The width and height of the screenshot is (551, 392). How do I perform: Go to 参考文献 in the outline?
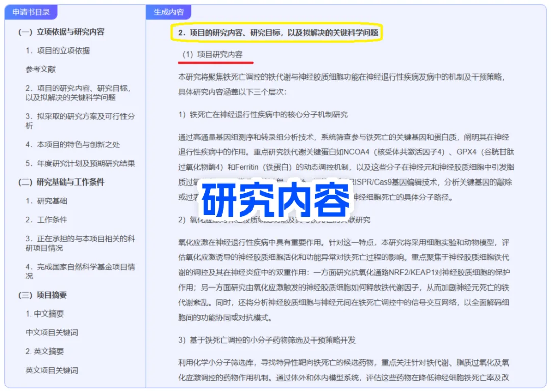(40, 69)
